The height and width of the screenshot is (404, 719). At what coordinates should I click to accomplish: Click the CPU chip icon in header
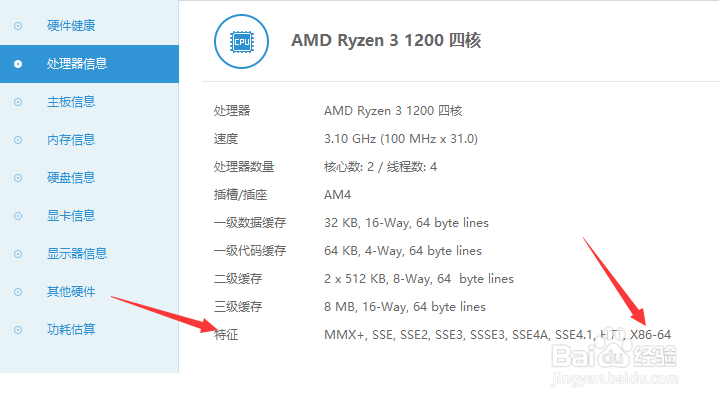click(240, 41)
